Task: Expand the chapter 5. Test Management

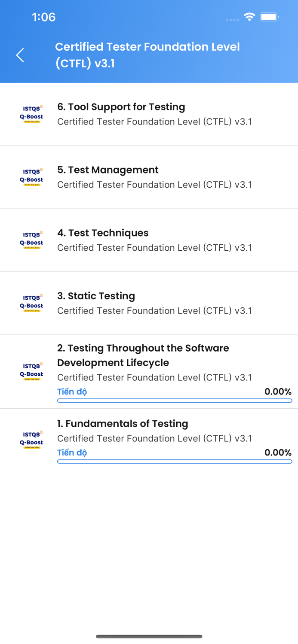Action: coord(108,170)
